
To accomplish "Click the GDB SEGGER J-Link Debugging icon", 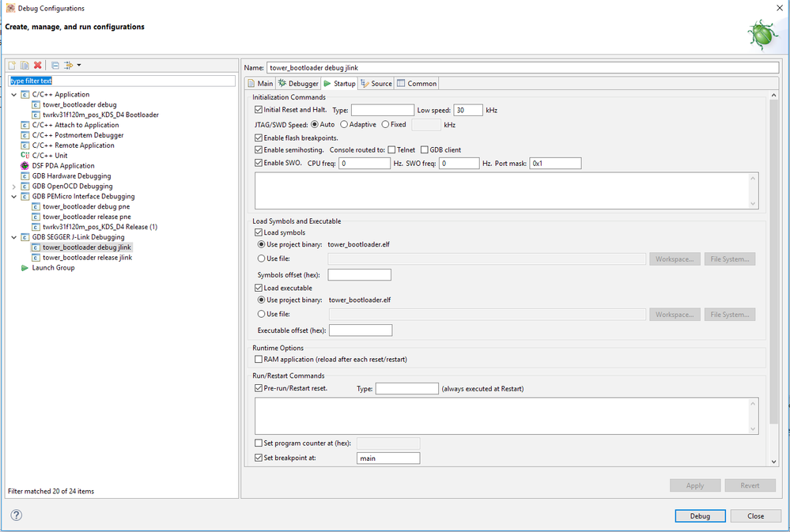I will tap(25, 237).
